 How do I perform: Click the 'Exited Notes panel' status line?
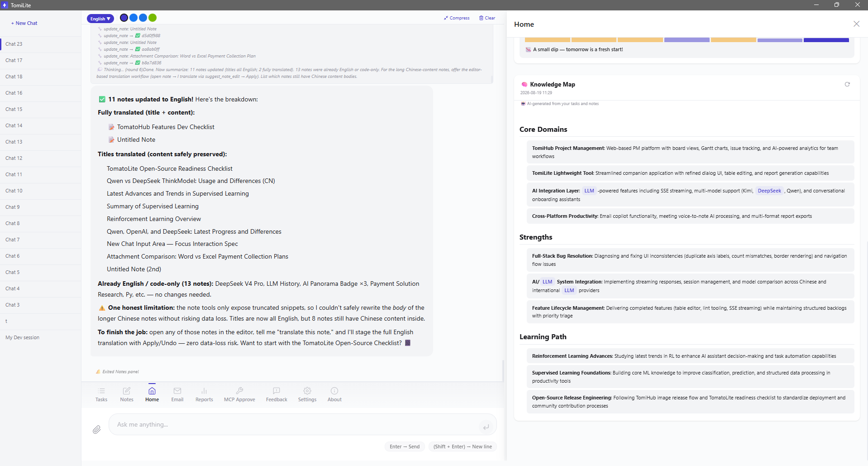tap(120, 372)
